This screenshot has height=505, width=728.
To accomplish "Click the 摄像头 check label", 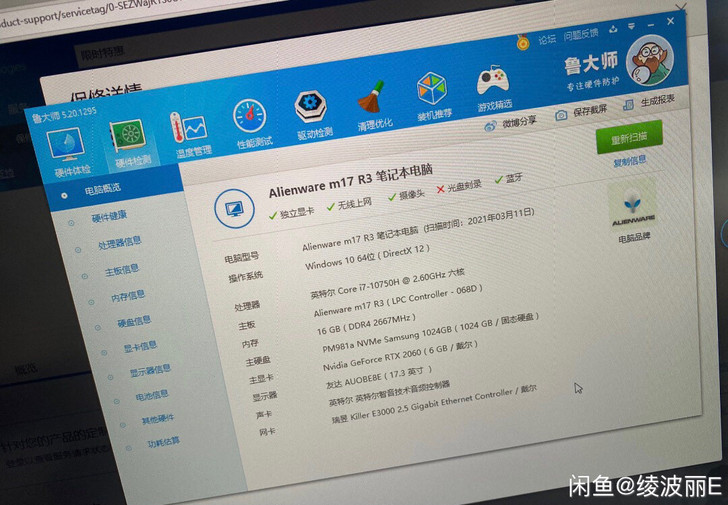I will tap(411, 195).
